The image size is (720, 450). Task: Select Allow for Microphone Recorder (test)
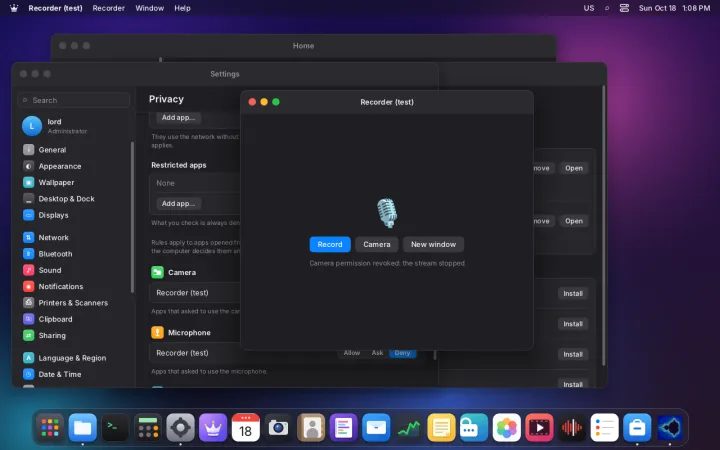(x=352, y=353)
